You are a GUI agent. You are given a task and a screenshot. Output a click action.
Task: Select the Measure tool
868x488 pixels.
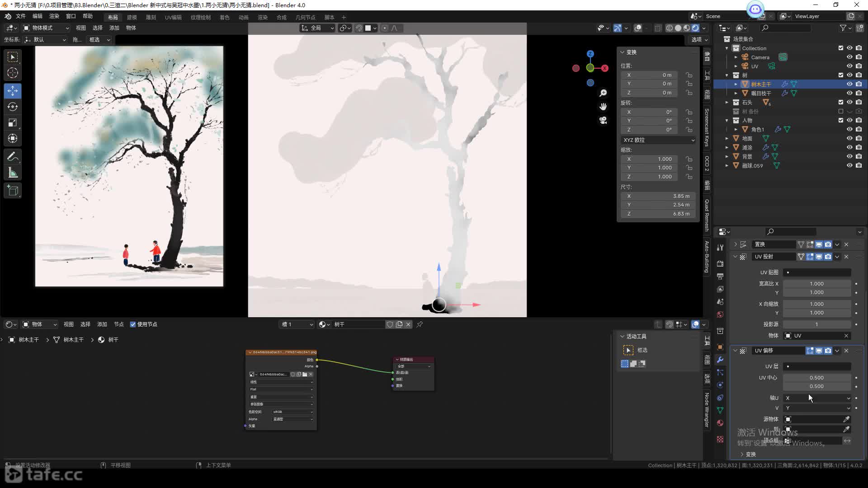13,173
